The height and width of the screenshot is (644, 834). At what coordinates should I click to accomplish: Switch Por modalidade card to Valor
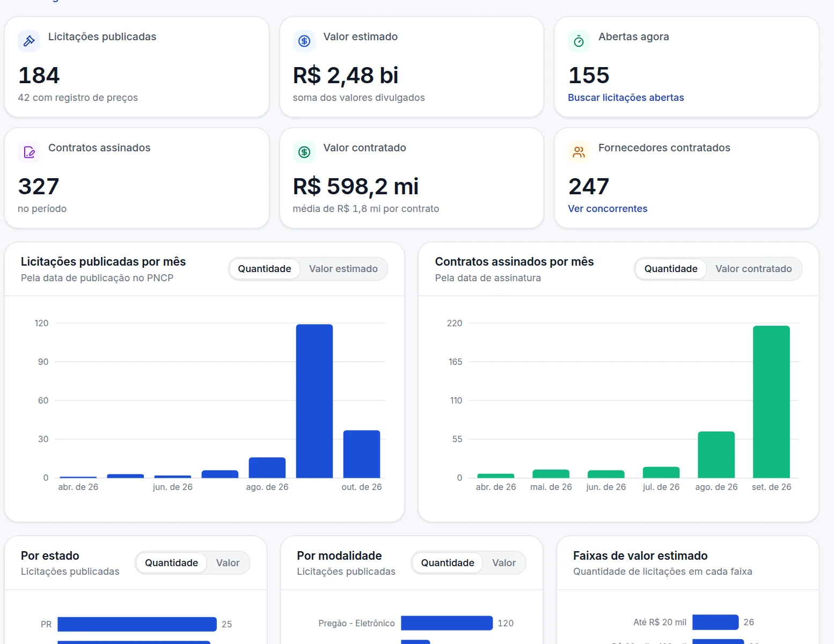coord(504,563)
